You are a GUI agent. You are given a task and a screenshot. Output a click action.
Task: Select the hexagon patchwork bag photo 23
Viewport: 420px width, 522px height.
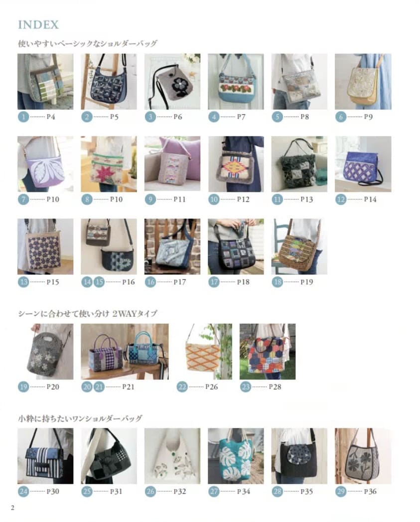click(268, 352)
